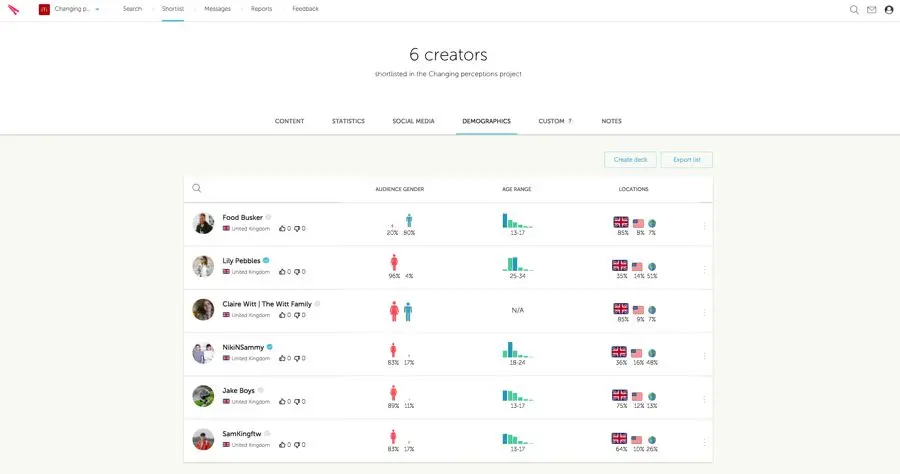Image resolution: width=900 pixels, height=474 pixels.
Task: Switch to the Statistics tab
Action: [348, 121]
